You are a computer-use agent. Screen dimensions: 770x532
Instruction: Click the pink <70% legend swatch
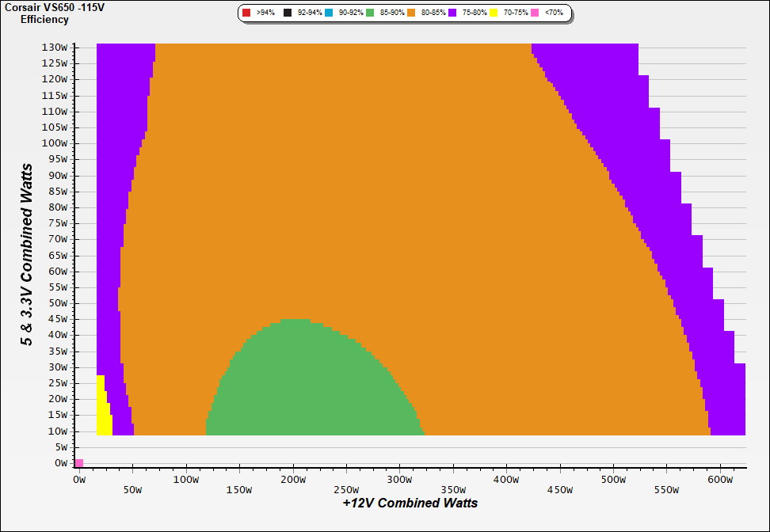click(535, 13)
